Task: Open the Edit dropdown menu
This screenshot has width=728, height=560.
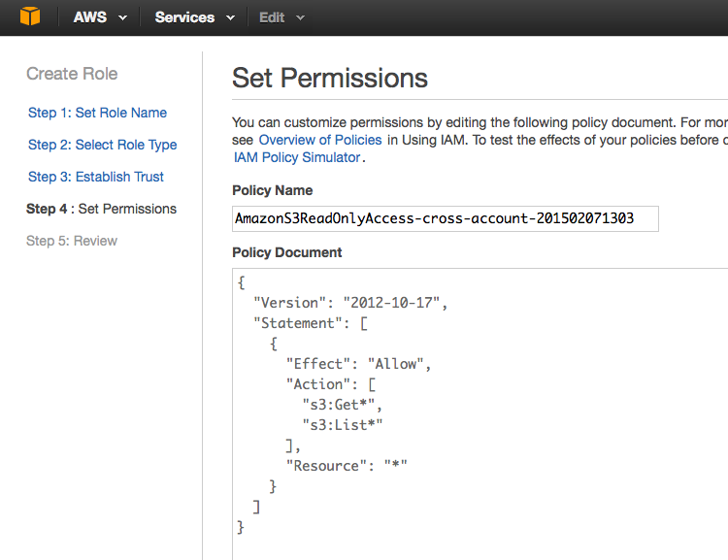Action: [281, 17]
